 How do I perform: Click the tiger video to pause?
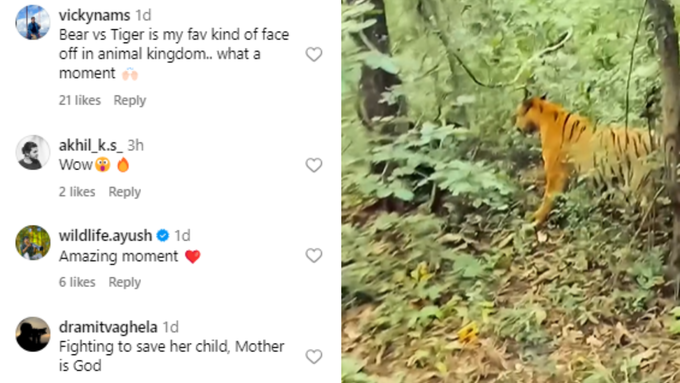pyautogui.click(x=510, y=191)
